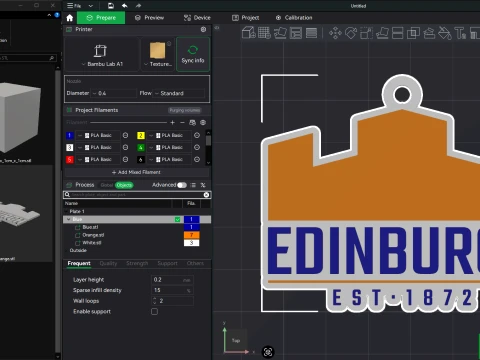
Task: Redo the last action
Action: [138, 6]
